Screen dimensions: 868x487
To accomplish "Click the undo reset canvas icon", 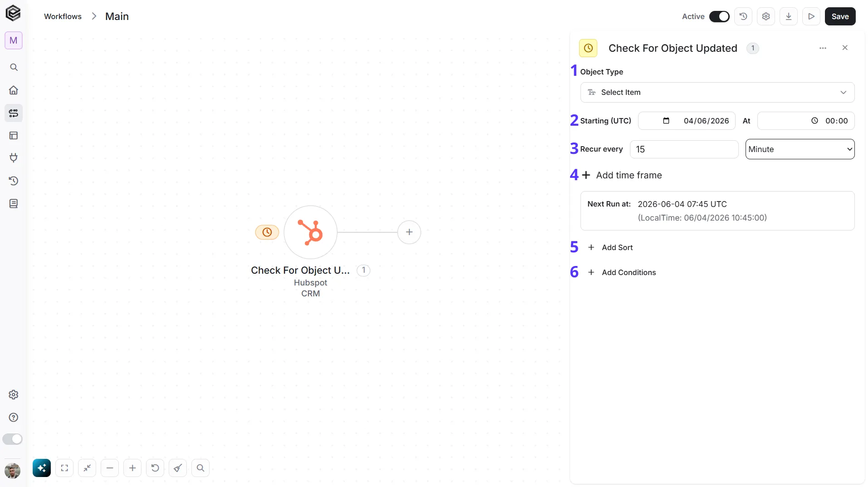I will click(155, 468).
